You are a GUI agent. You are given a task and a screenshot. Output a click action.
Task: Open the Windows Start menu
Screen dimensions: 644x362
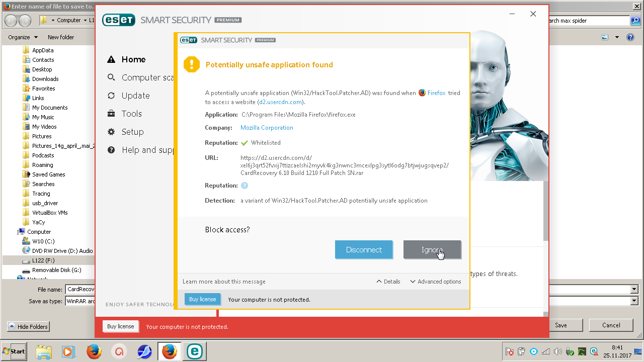point(14,351)
